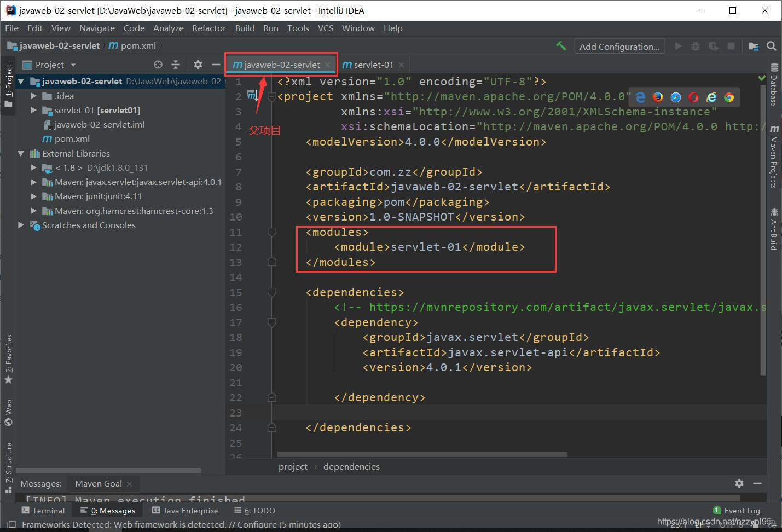Open Project panel settings gear
The width and height of the screenshot is (782, 532).
(x=198, y=65)
